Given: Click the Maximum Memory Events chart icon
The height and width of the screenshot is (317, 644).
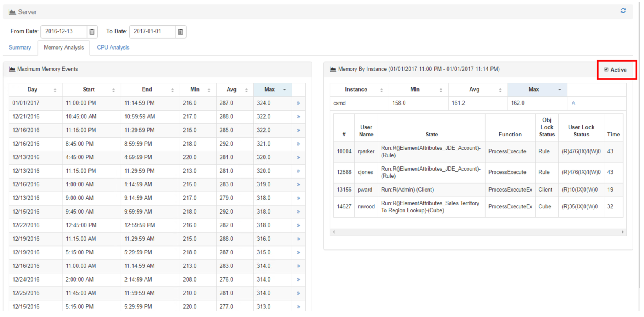Looking at the screenshot, I should point(12,69).
